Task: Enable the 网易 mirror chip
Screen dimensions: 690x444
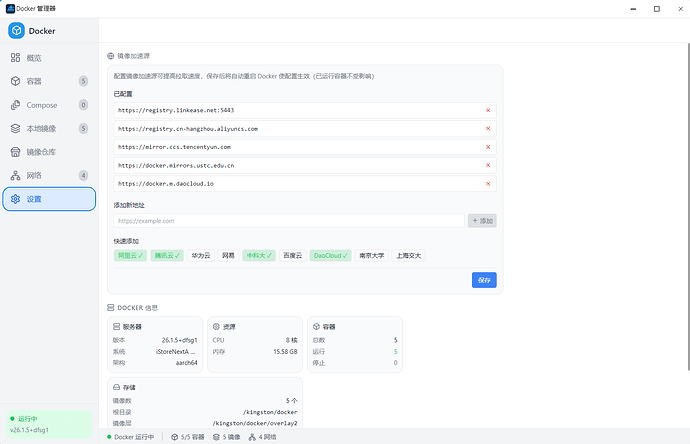Action: click(228, 256)
